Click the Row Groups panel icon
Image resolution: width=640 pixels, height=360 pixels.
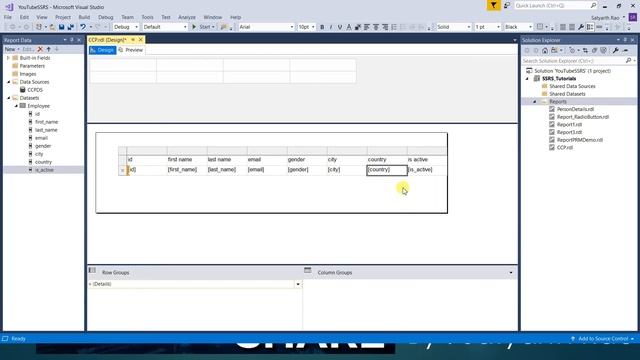(92, 270)
